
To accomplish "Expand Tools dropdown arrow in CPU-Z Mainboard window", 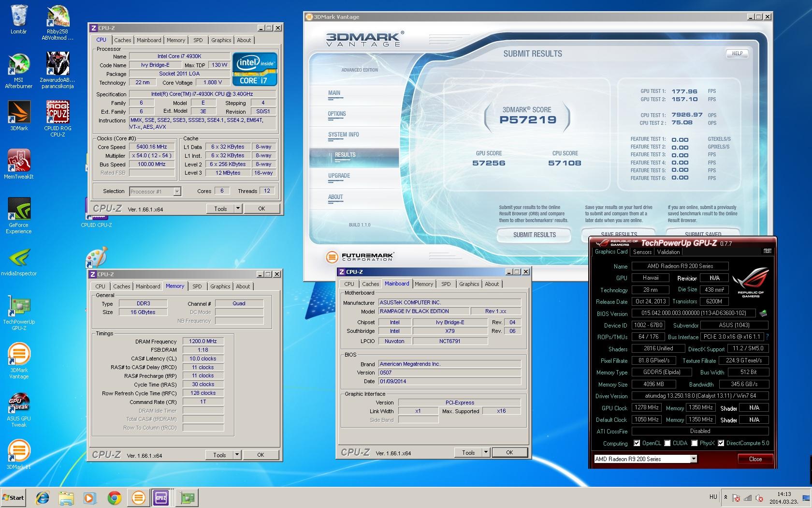I will coord(486,452).
